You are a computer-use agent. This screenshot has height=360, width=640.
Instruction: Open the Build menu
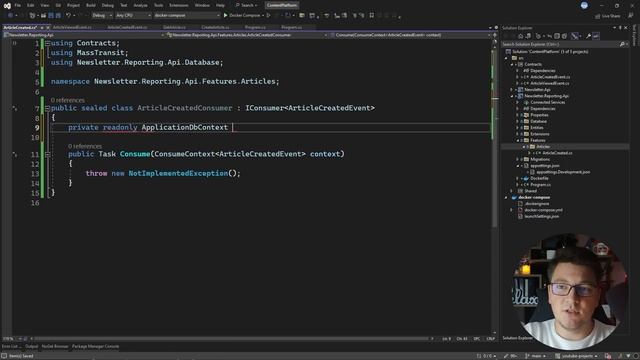(91, 5)
